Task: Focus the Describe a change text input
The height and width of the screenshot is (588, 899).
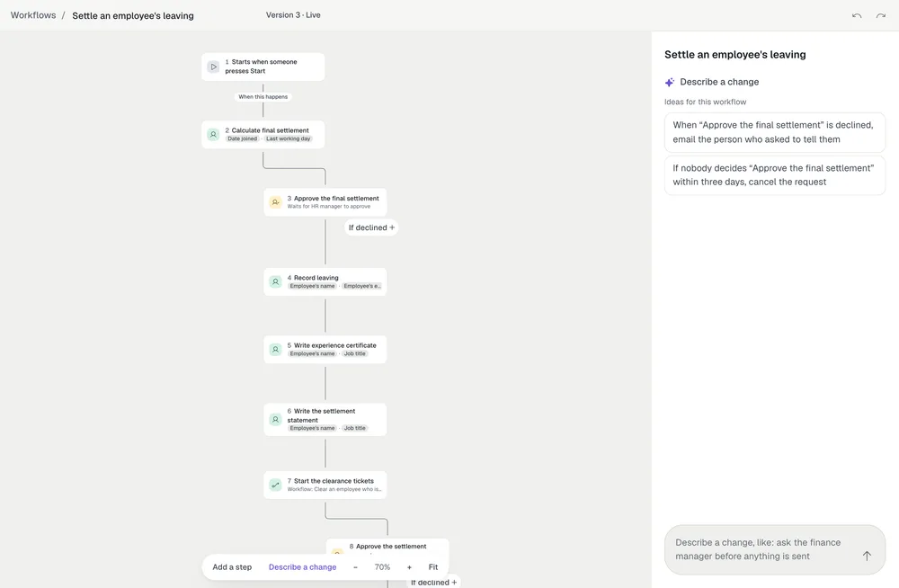Action: tap(765, 549)
